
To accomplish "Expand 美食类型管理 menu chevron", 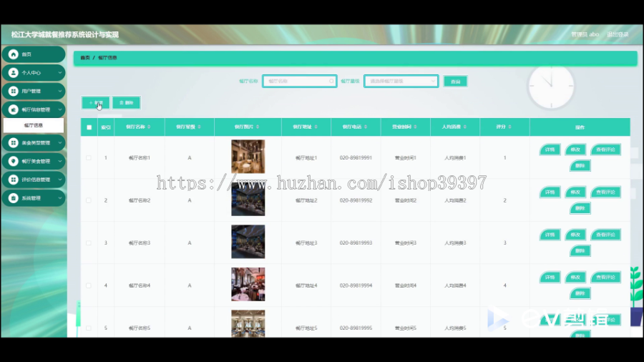I will coord(60,143).
